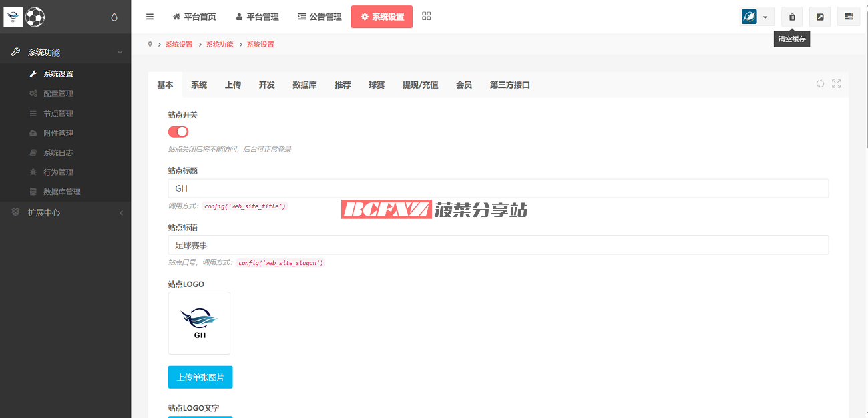868x418 pixels.
Task: Click the 系统功能 breadcrumb link
Action: (220, 45)
